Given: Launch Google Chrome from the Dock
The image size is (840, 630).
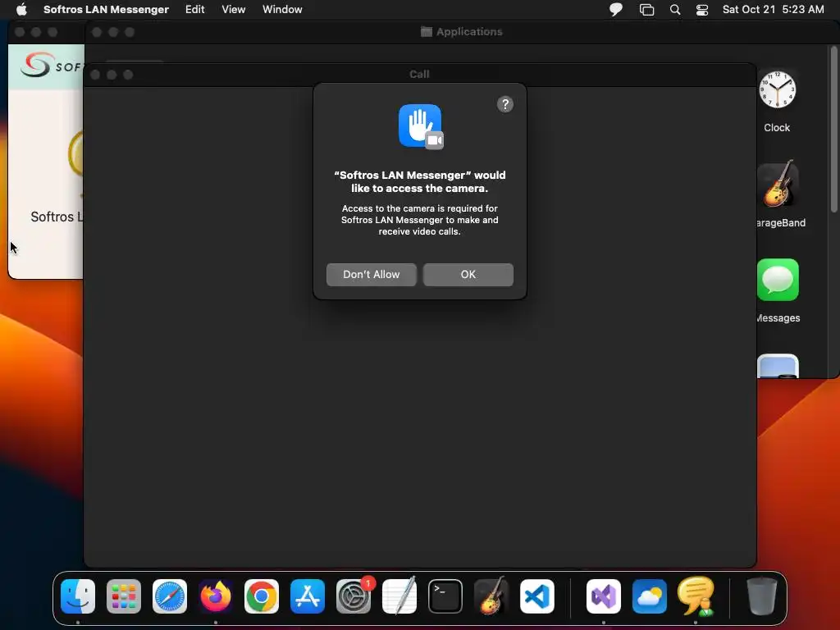Looking at the screenshot, I should [x=262, y=596].
